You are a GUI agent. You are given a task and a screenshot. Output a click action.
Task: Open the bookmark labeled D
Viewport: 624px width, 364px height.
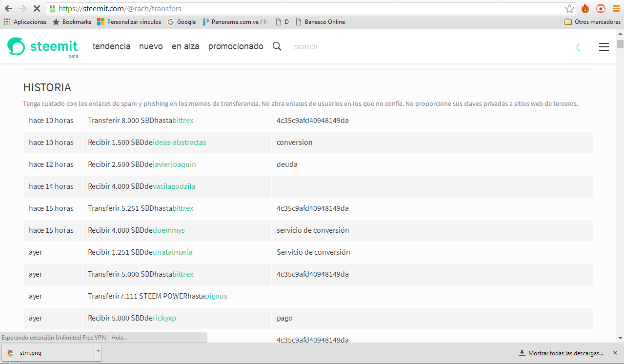282,22
